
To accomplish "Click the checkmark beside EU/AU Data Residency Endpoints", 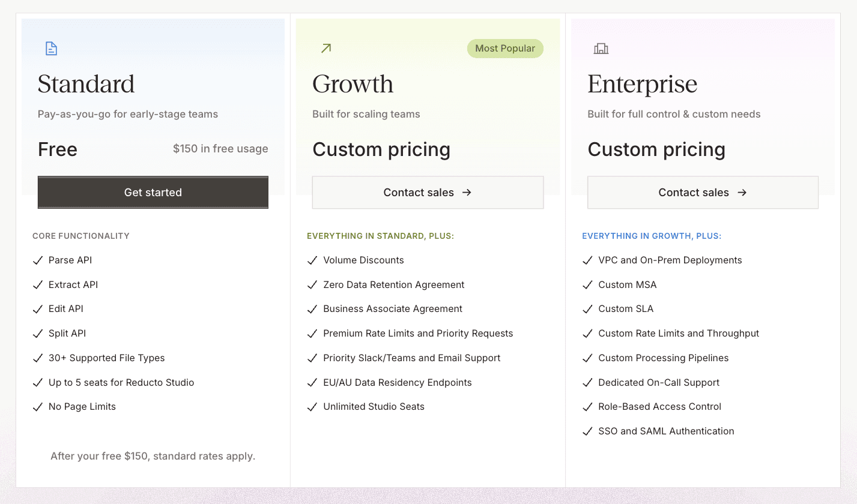I will [x=312, y=383].
